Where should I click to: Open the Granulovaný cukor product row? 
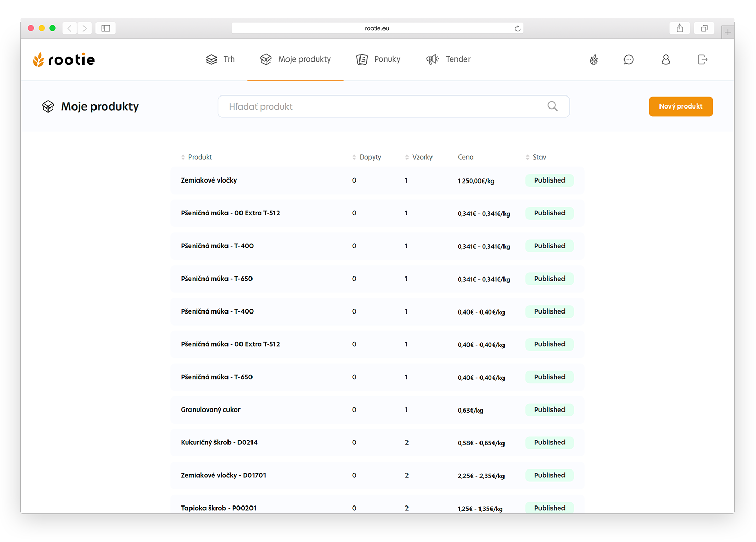[211, 410]
